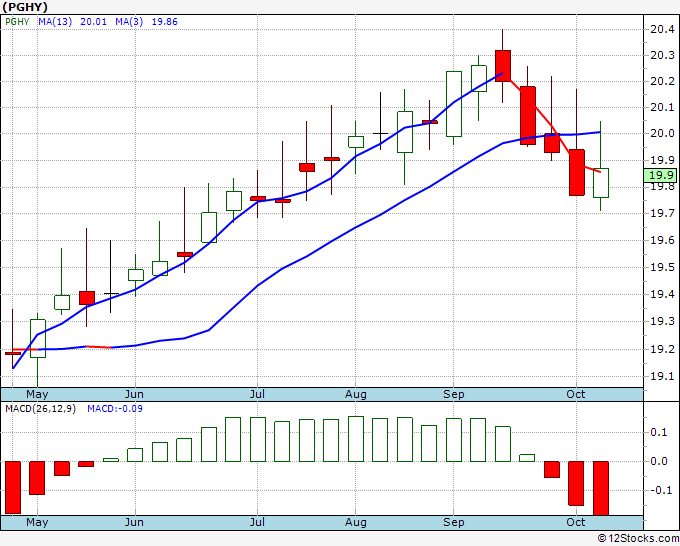
Task: Click the 19.3 price axis label
Action: (662, 321)
